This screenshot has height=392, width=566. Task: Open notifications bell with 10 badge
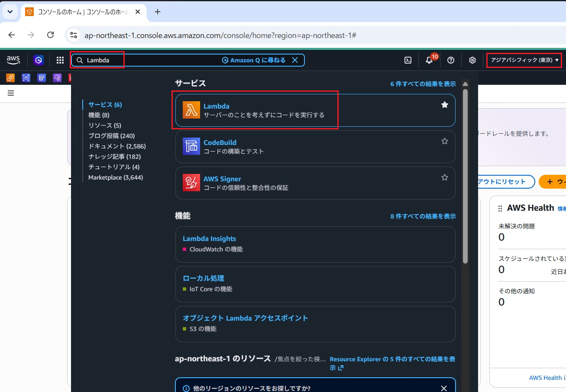point(429,60)
